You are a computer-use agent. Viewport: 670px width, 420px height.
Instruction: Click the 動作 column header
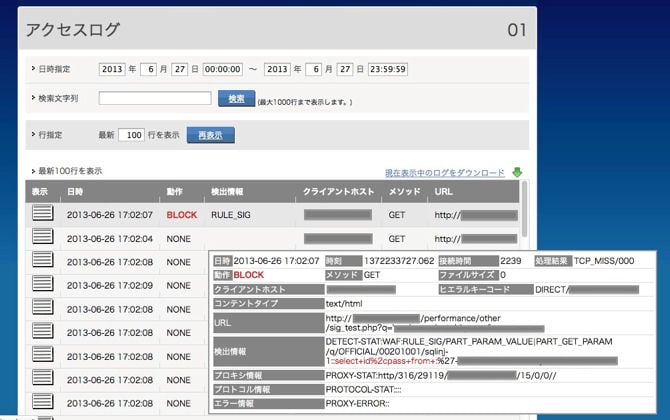pos(174,192)
